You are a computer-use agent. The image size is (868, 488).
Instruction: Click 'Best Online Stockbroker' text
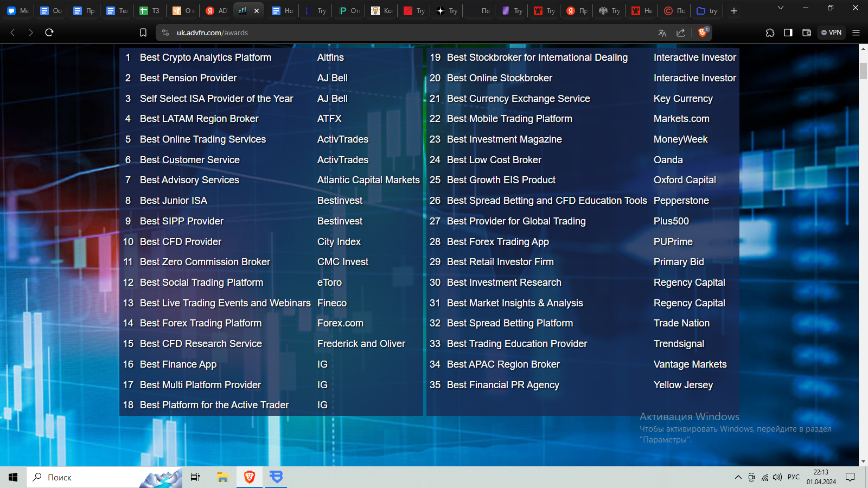coord(500,78)
